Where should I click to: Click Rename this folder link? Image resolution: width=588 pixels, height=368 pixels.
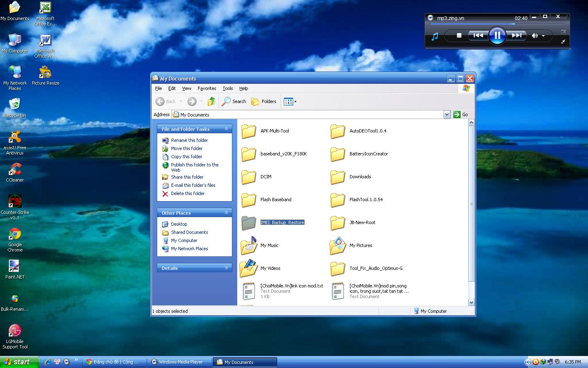189,140
